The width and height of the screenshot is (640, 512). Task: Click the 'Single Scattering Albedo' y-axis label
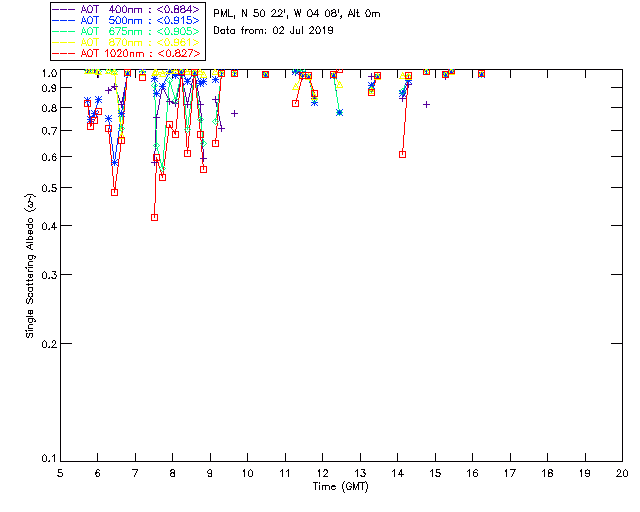pos(30,266)
